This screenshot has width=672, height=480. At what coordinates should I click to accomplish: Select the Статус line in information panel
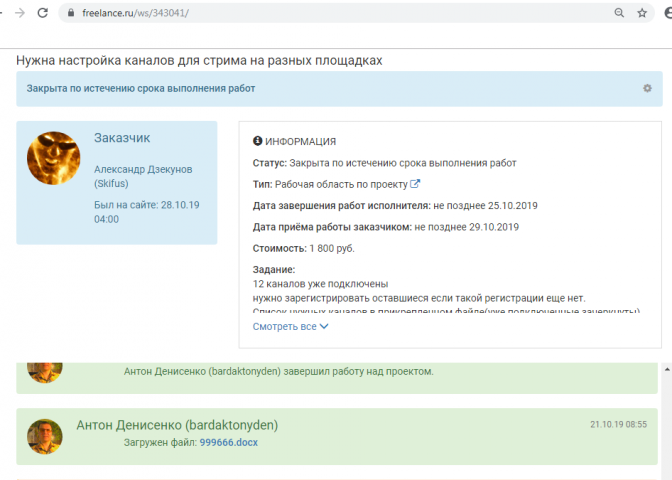coord(384,163)
